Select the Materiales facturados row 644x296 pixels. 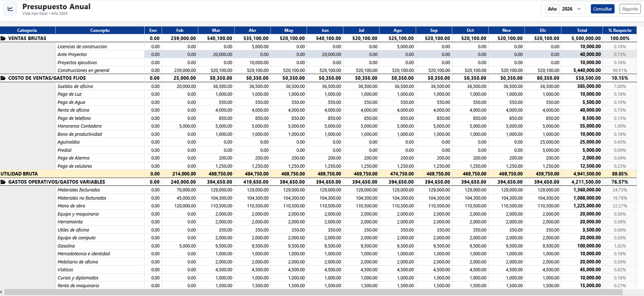(x=318, y=190)
